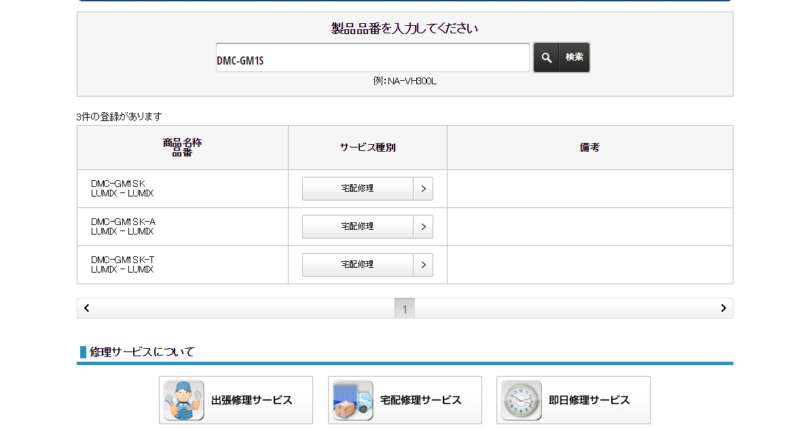Click DMC-GM1SK-T product name text
800x429 pixels.
tap(122, 260)
